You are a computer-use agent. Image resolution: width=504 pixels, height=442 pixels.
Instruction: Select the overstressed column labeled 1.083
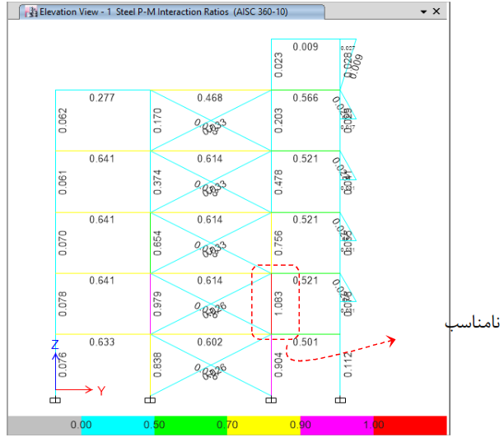(272, 303)
